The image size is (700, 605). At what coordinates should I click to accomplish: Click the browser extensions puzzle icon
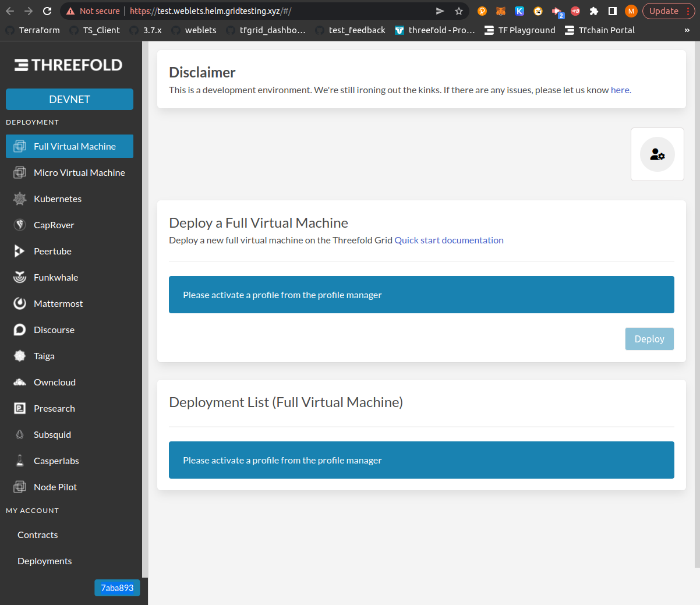[593, 10]
